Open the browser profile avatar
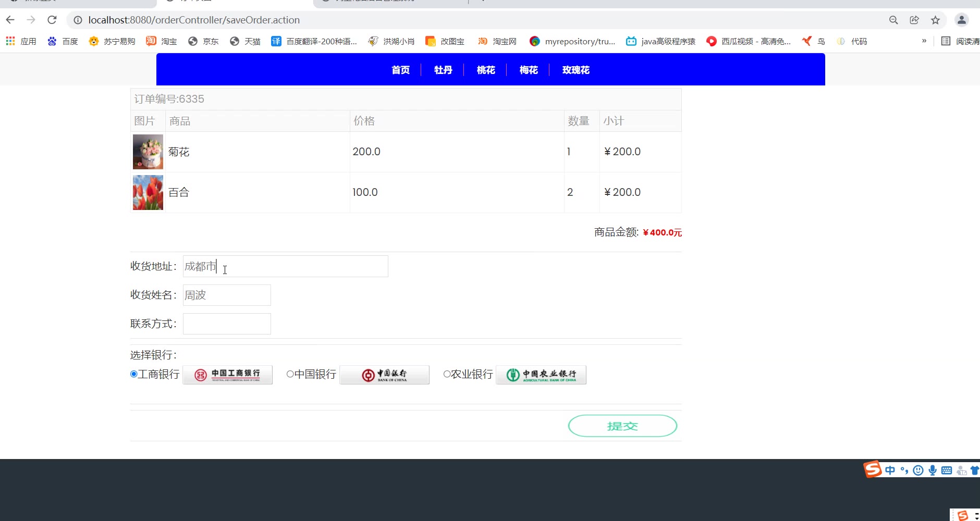 pos(961,20)
